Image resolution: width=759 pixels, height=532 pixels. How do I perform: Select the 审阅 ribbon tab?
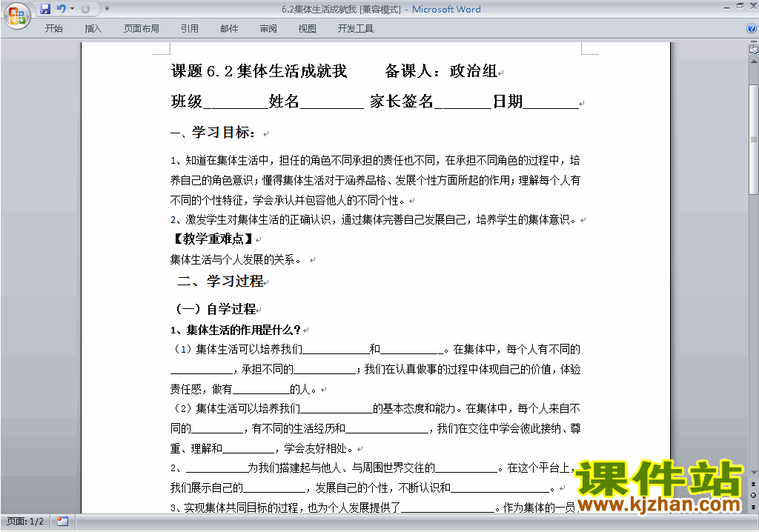pyautogui.click(x=268, y=29)
